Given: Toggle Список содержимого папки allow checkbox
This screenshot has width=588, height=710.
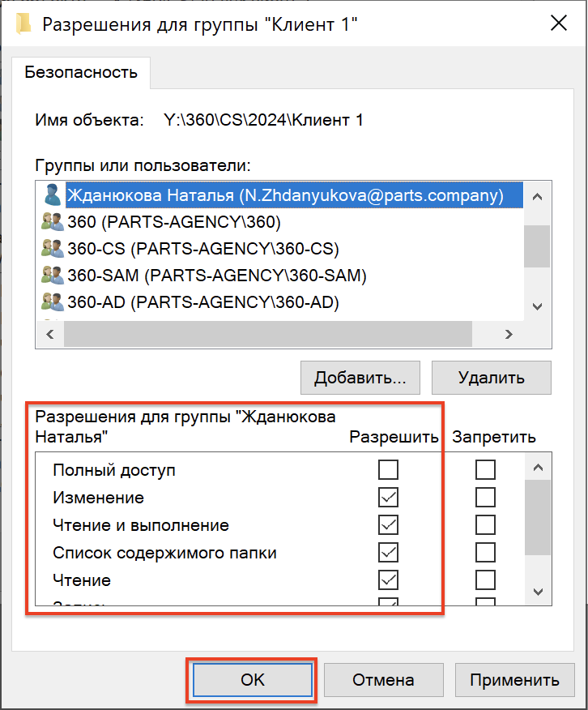Looking at the screenshot, I should pyautogui.click(x=389, y=553).
